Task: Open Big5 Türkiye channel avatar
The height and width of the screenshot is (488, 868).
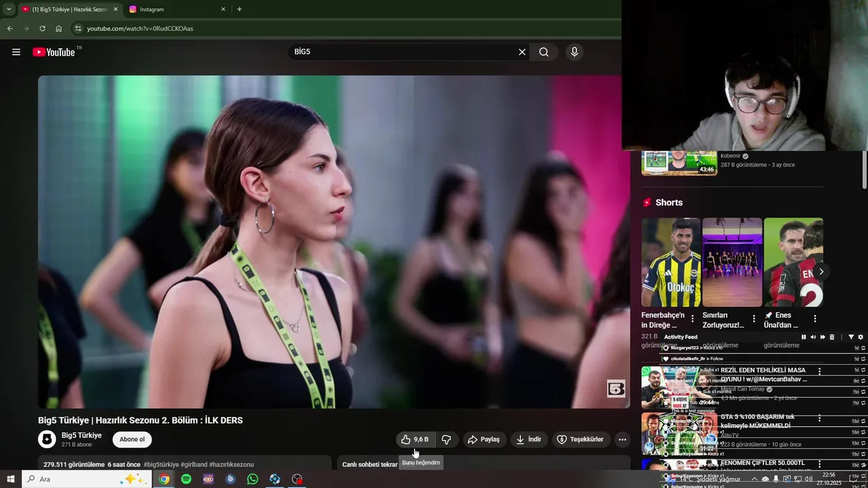Action: (47, 439)
